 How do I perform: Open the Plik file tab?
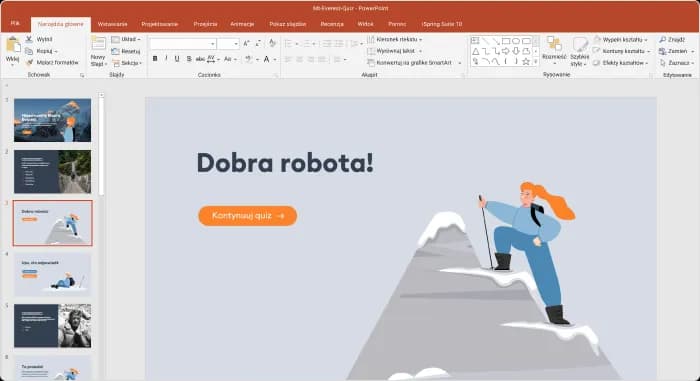(15, 24)
